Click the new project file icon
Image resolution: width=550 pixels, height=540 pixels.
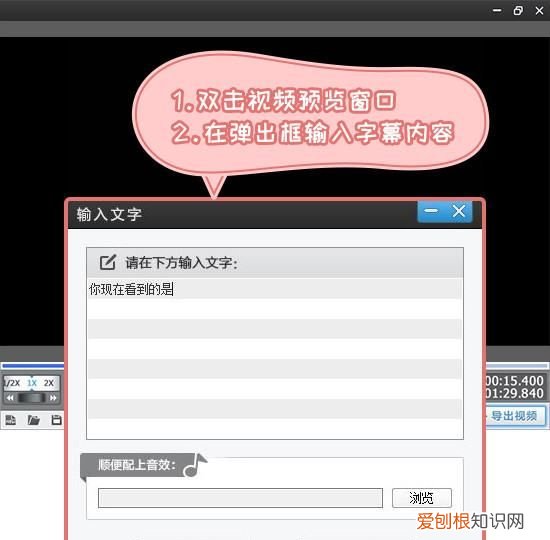tap(11, 420)
